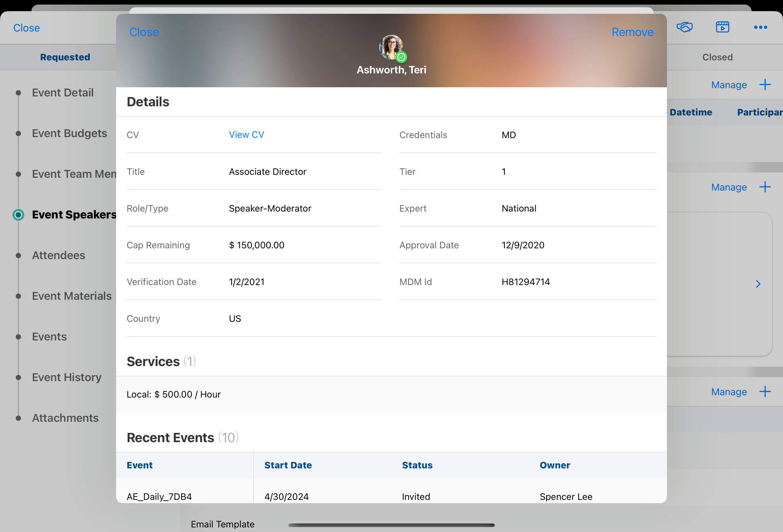This screenshot has height=532, width=783.
Task: Click the plus icon beside bottom Manage
Action: coord(765,392)
